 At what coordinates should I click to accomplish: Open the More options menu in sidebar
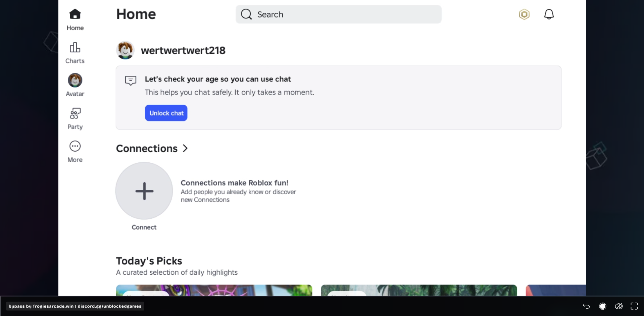point(75,151)
